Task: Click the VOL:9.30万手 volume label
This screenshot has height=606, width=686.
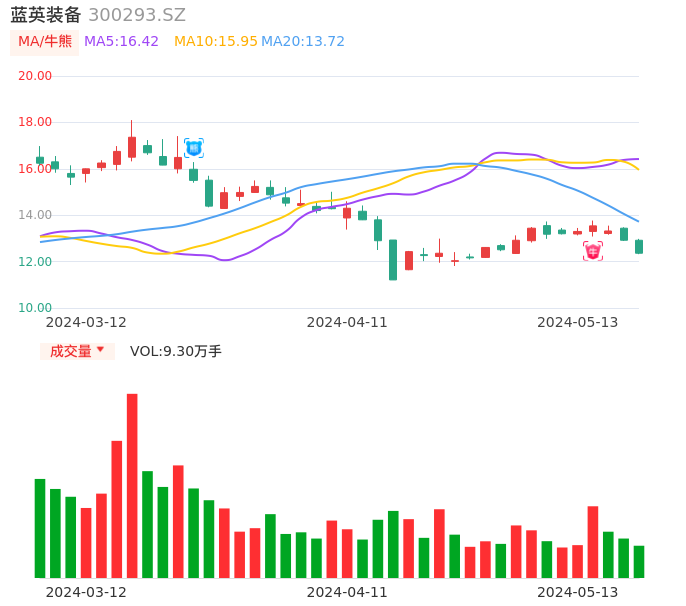Action: pos(176,351)
